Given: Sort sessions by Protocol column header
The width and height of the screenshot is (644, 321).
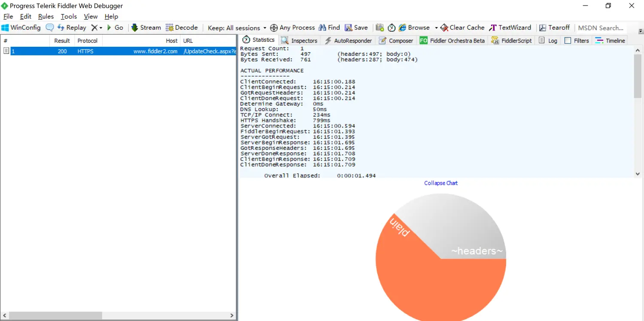Looking at the screenshot, I should point(88,41).
